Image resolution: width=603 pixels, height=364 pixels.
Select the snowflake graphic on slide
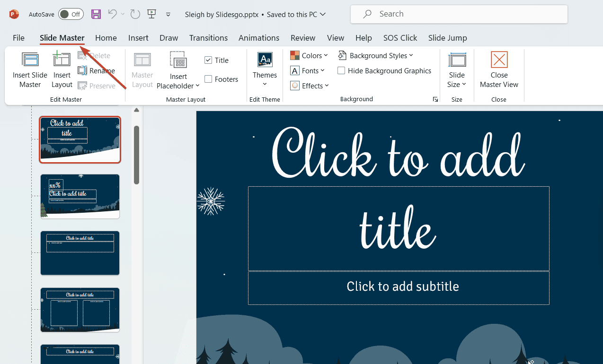pyautogui.click(x=211, y=201)
